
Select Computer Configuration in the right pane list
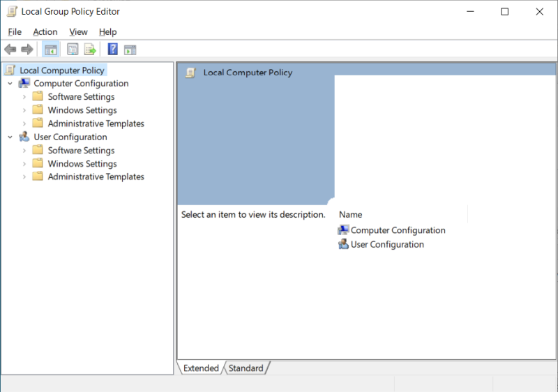point(398,230)
